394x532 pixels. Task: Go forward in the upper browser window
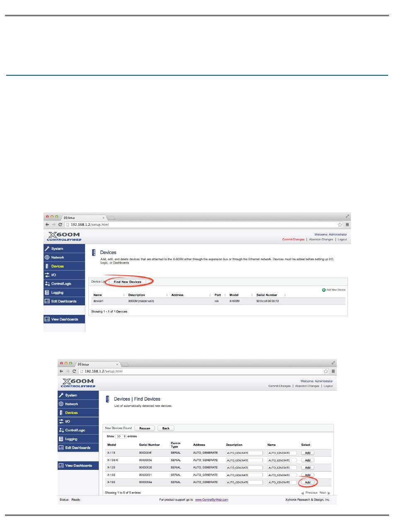coord(54,225)
